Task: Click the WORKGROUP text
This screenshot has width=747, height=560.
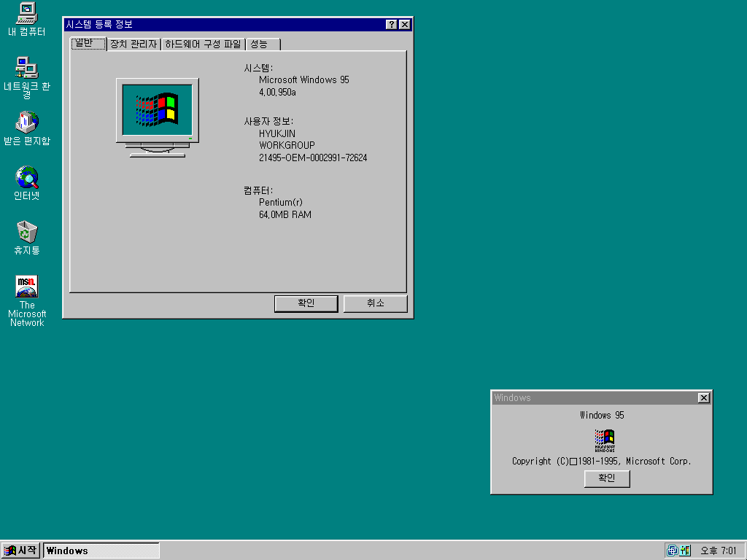Action: pyautogui.click(x=287, y=145)
